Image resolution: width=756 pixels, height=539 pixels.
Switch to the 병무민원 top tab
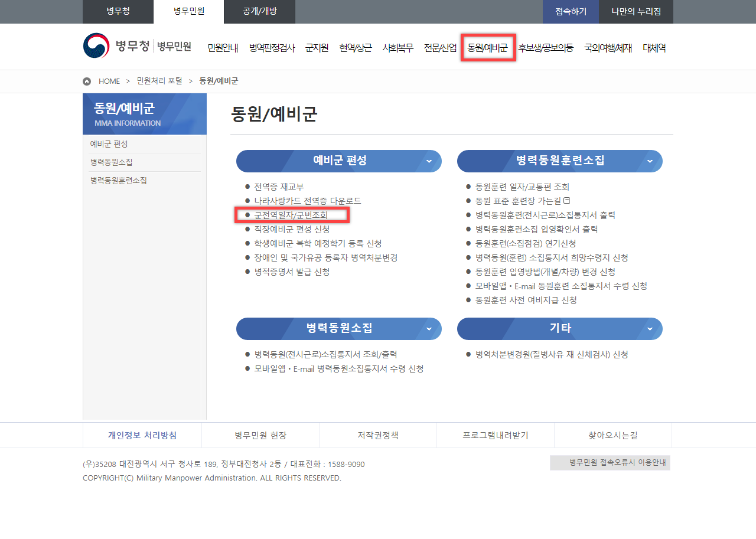(x=189, y=12)
